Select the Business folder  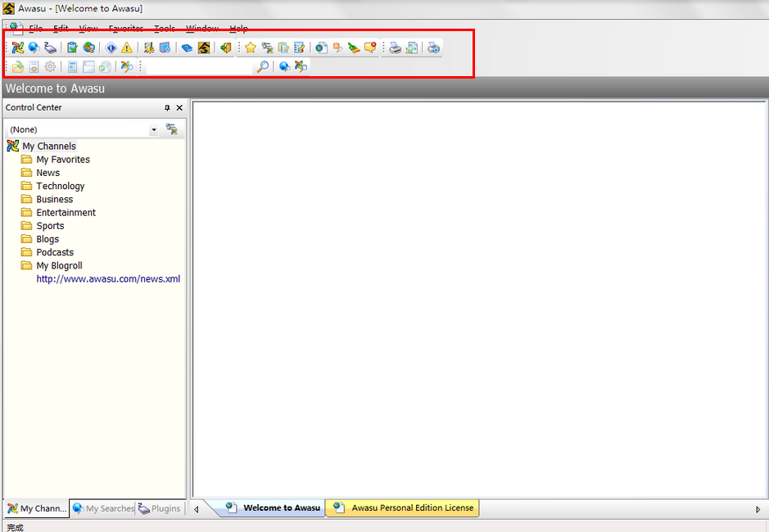click(54, 199)
